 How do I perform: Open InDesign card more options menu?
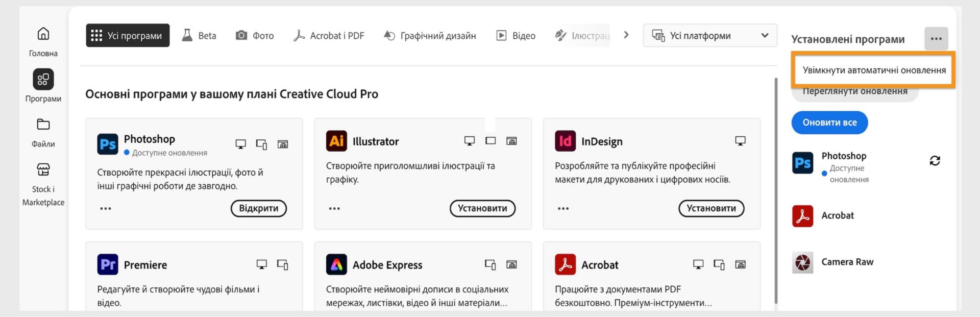click(563, 208)
